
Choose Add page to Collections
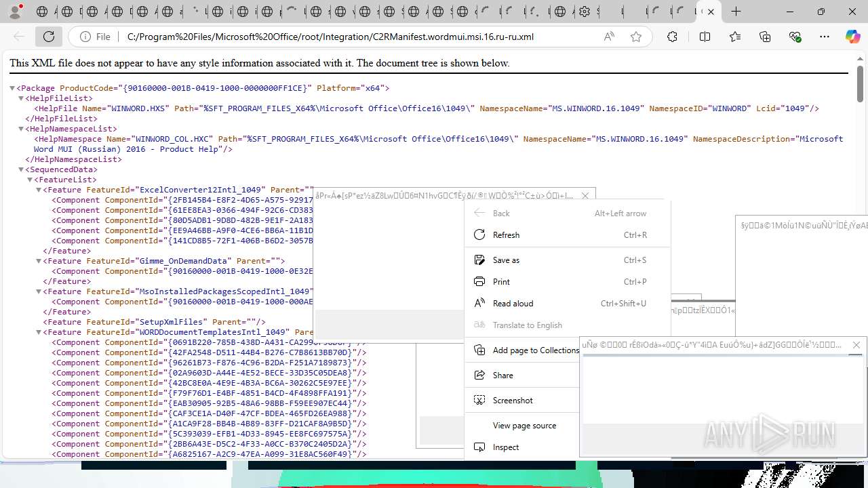tap(523, 350)
